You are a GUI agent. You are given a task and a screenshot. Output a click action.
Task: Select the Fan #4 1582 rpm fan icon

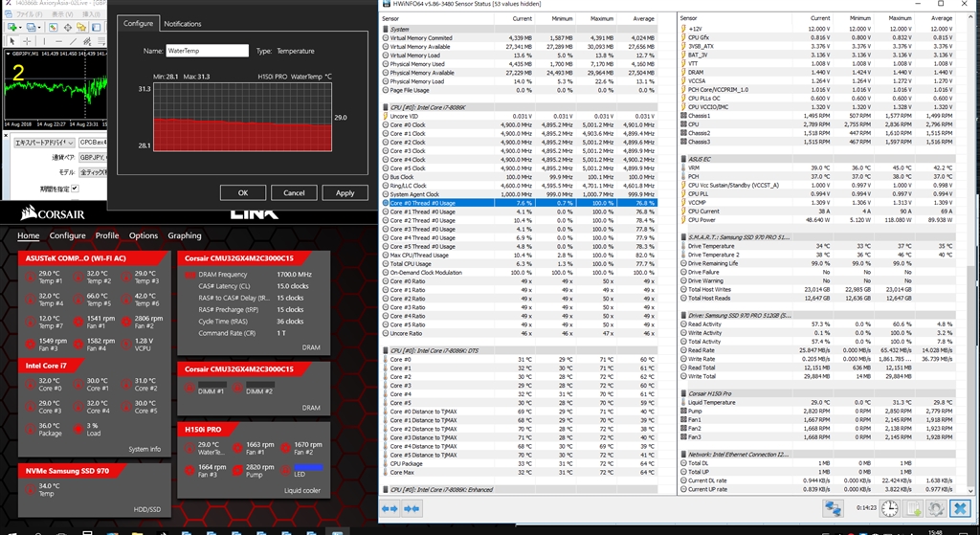coord(78,345)
